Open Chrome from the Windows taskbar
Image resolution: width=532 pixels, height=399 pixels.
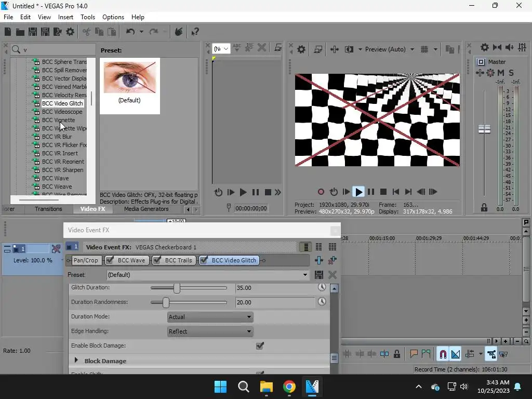[x=289, y=387]
